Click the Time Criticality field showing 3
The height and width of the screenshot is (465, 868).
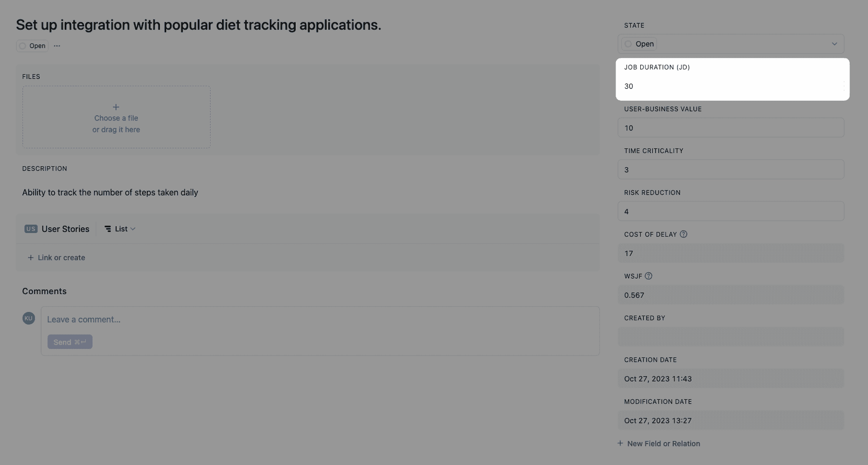731,169
